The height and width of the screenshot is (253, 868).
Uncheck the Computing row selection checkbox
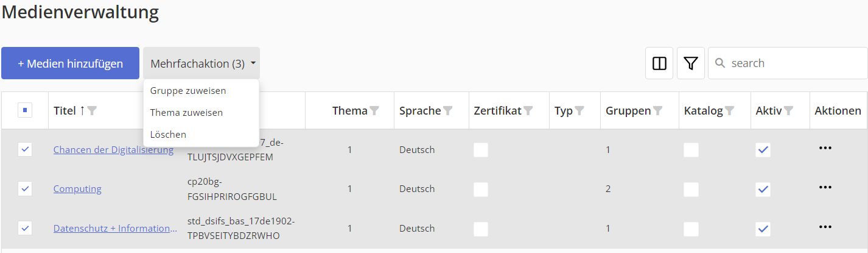(x=25, y=189)
